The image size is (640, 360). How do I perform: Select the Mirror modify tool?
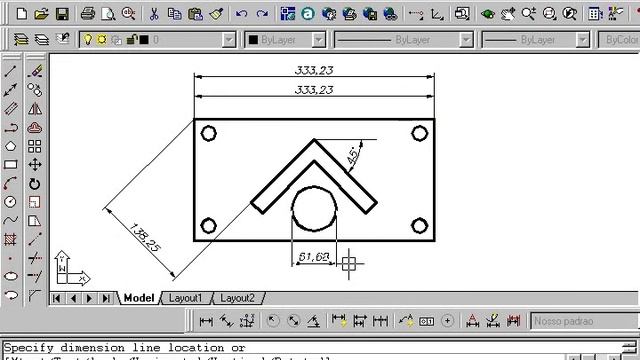coord(35,109)
